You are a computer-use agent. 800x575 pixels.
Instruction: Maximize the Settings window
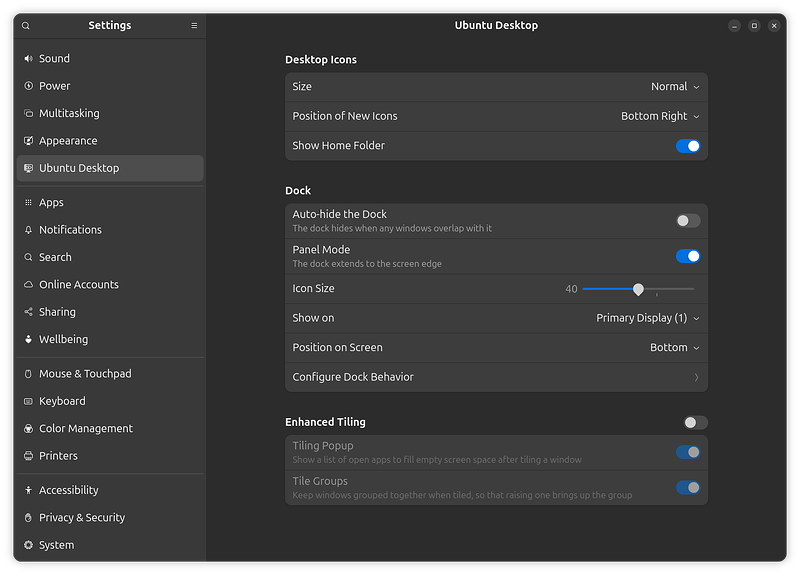coord(754,26)
